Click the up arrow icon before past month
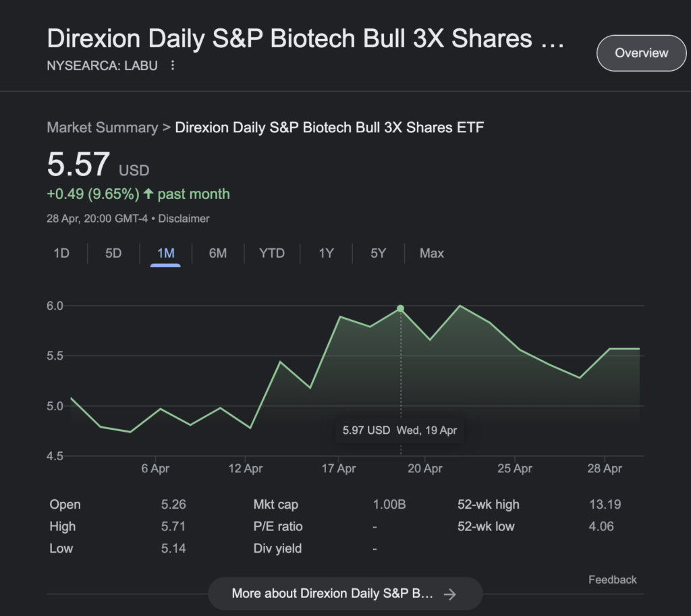The image size is (691, 616). [x=148, y=194]
